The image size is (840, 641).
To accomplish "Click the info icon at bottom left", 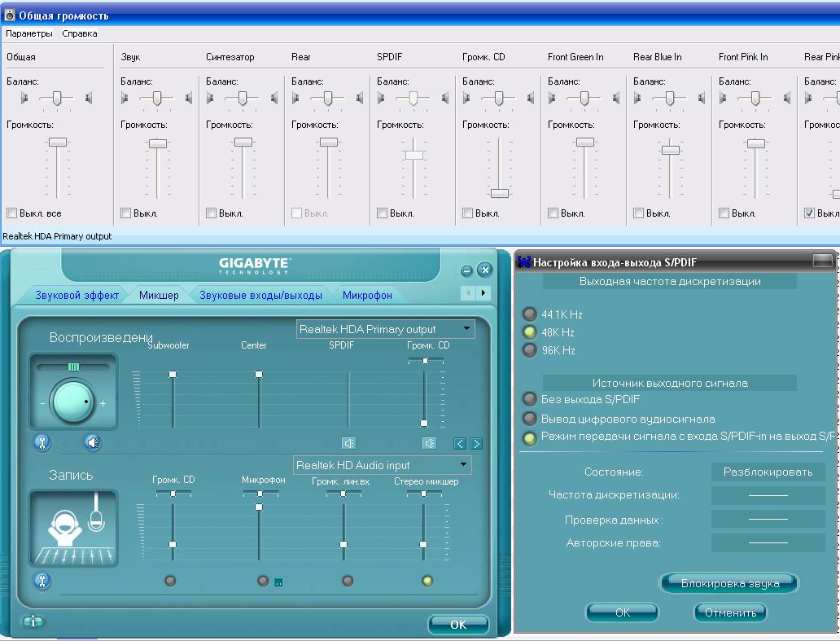I will [33, 621].
